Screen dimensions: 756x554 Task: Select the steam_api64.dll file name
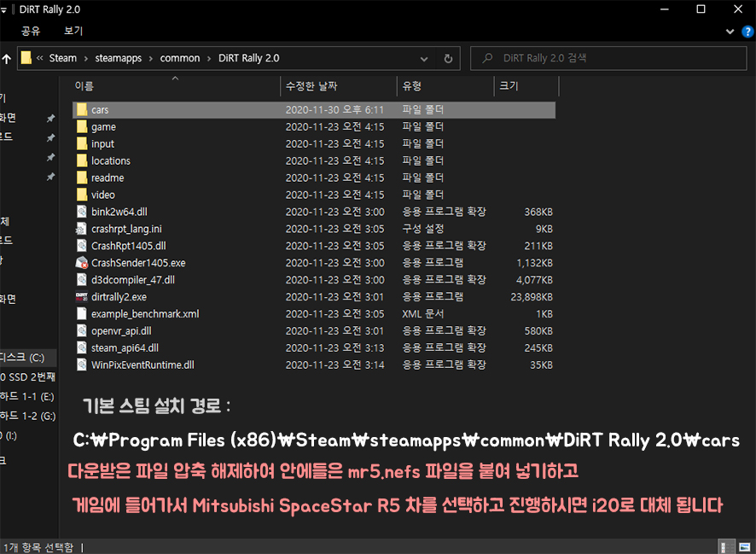[x=125, y=348]
